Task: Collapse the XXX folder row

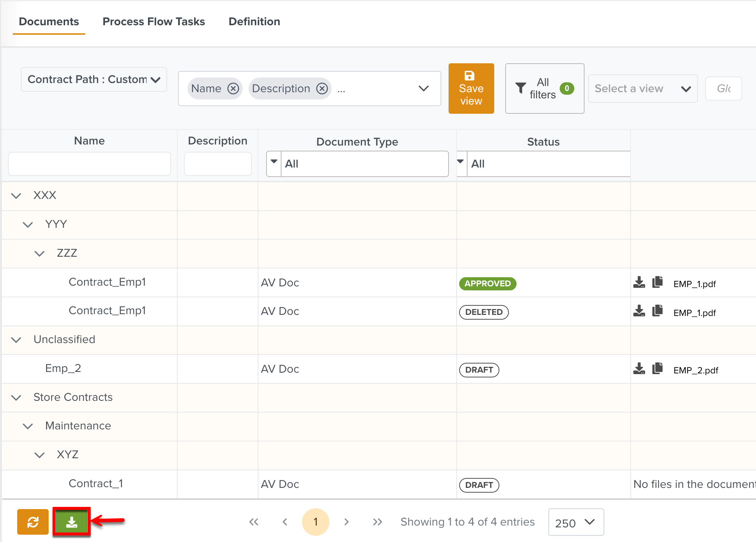Action: click(16, 196)
